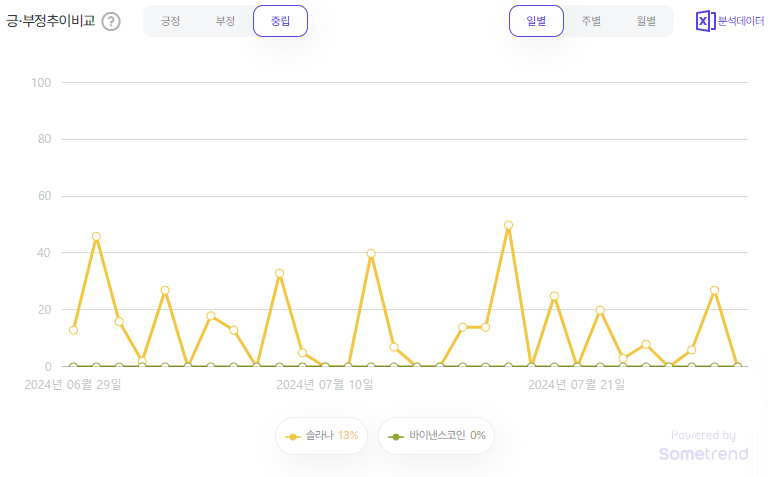Open the help question mark icon

pos(111,22)
